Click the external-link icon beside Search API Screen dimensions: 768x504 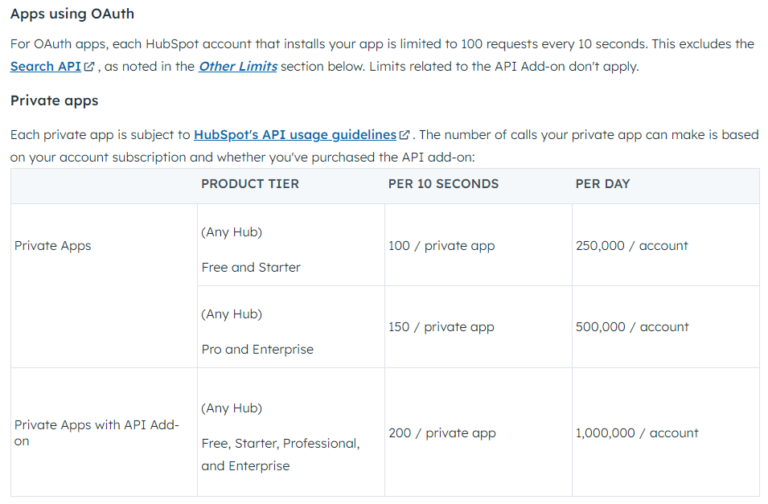coord(89,67)
